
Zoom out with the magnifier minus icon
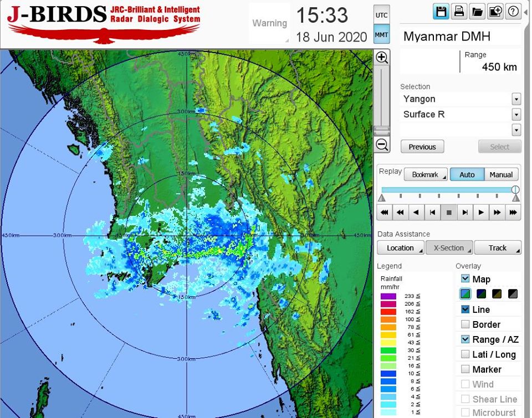(382, 145)
